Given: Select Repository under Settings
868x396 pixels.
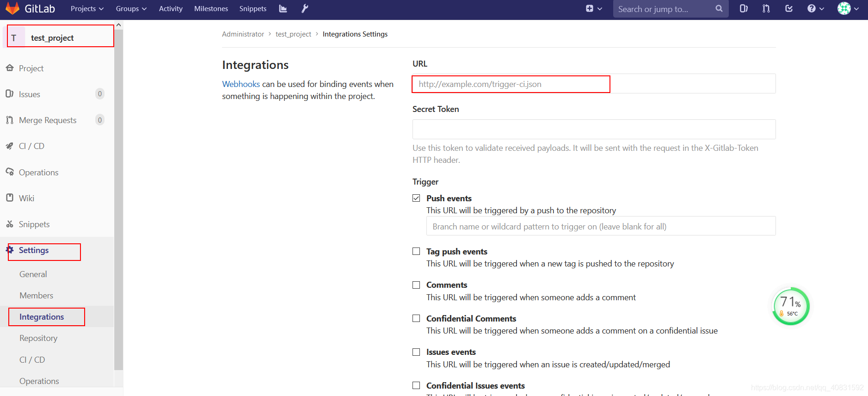Looking at the screenshot, I should pyautogui.click(x=38, y=338).
